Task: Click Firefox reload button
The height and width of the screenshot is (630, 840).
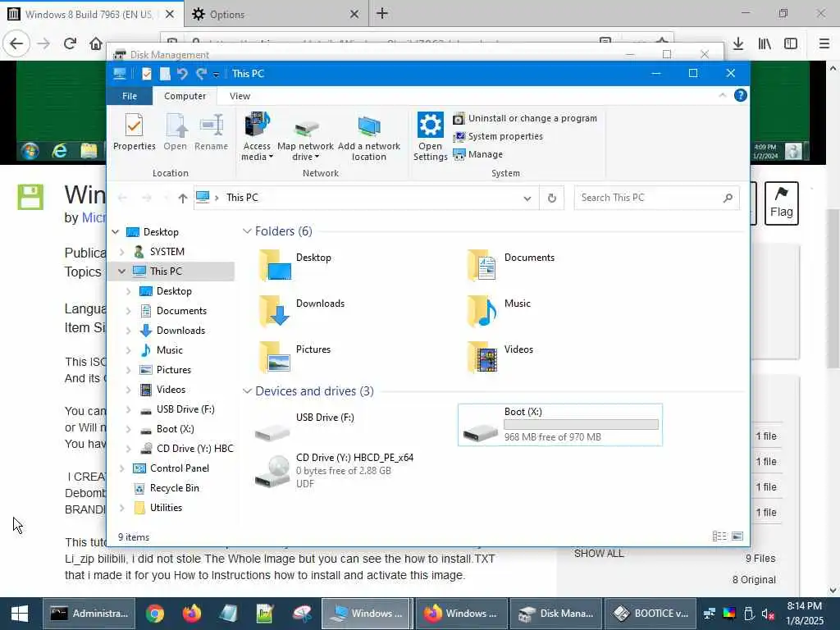Action: (70, 43)
